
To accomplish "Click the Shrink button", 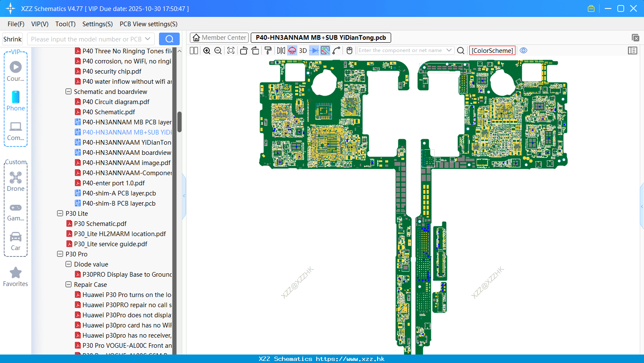I will point(12,39).
